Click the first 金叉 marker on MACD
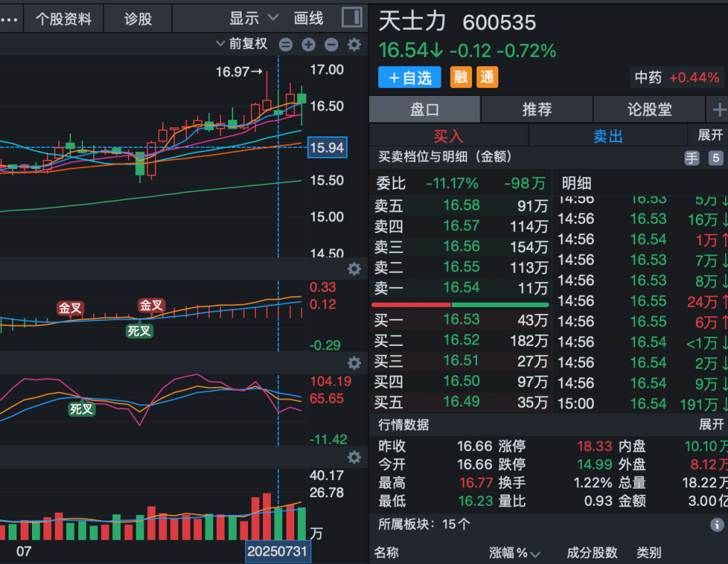The width and height of the screenshot is (728, 564). (x=70, y=308)
